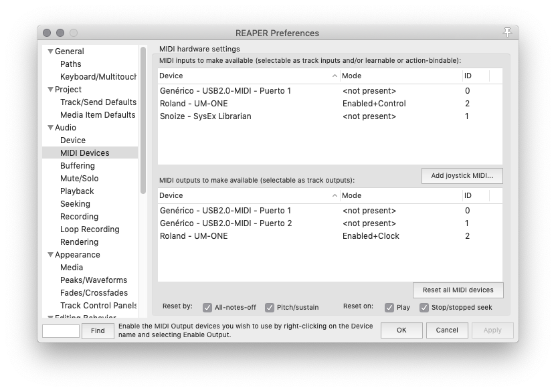Click the Find button
The image size is (556, 392).
point(98,330)
